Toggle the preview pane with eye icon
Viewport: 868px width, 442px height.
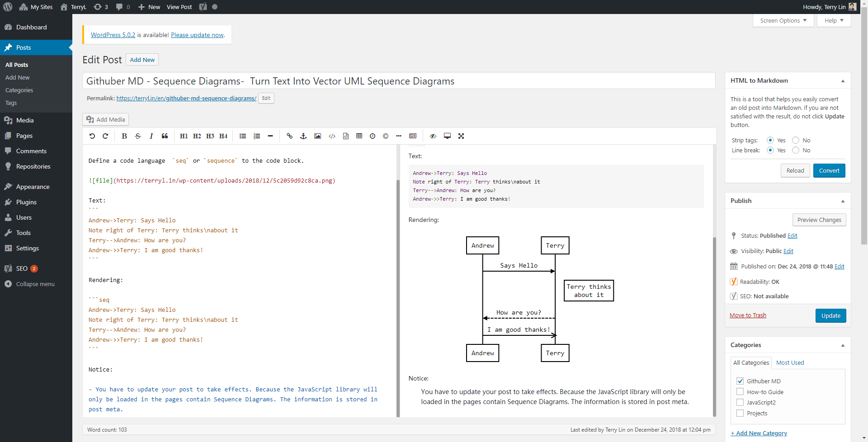pyautogui.click(x=433, y=136)
